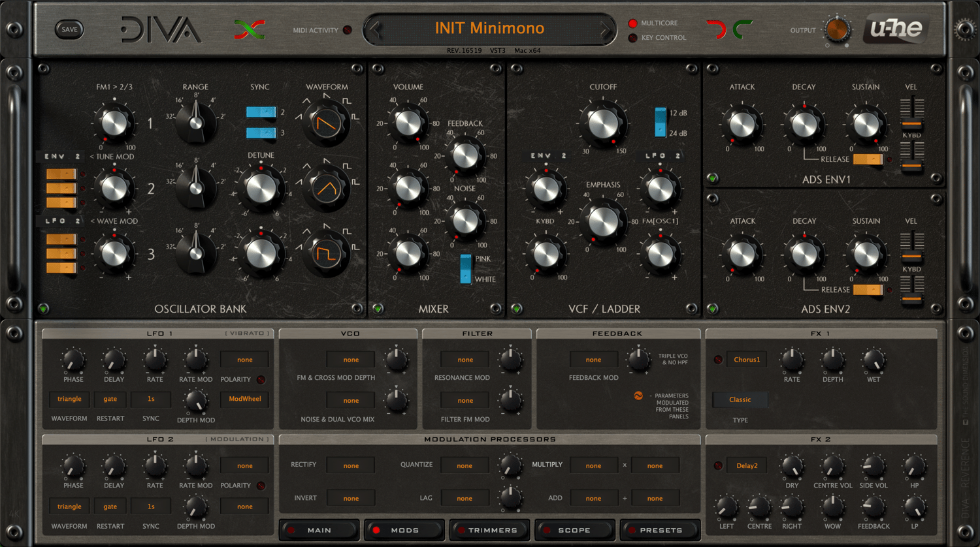The height and width of the screenshot is (547, 980).
Task: Toggle FX 1 power LED next to Chorus1
Action: (718, 360)
